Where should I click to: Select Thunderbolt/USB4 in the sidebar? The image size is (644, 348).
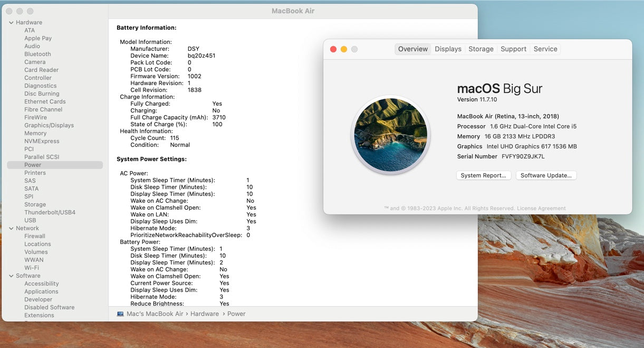point(50,213)
